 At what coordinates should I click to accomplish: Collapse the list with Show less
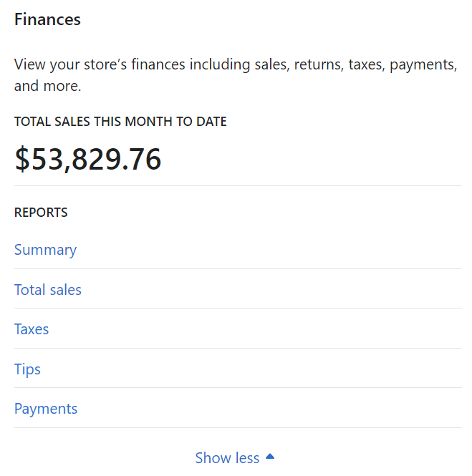pyautogui.click(x=234, y=457)
